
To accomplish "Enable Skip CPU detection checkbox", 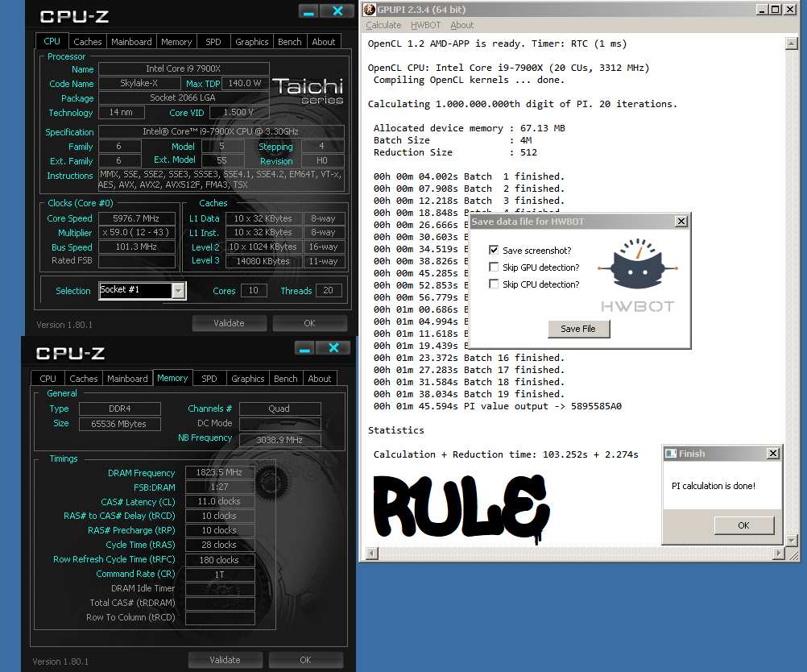I will coord(494,284).
